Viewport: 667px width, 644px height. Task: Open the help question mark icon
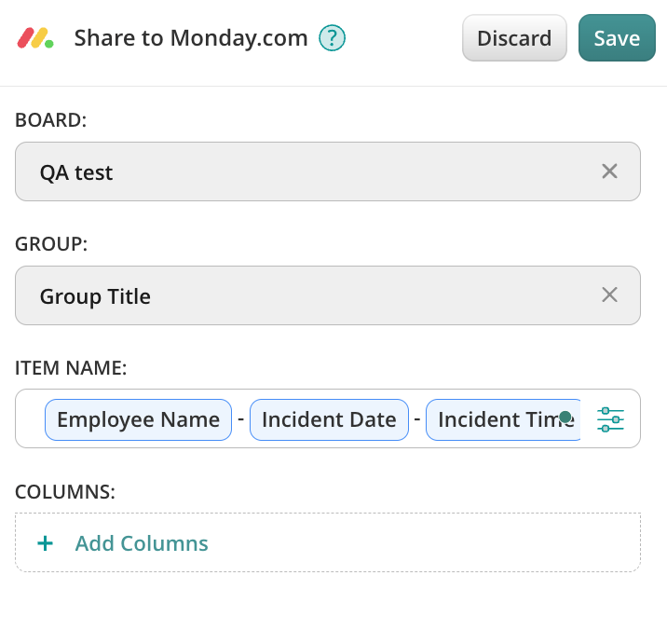click(x=333, y=38)
